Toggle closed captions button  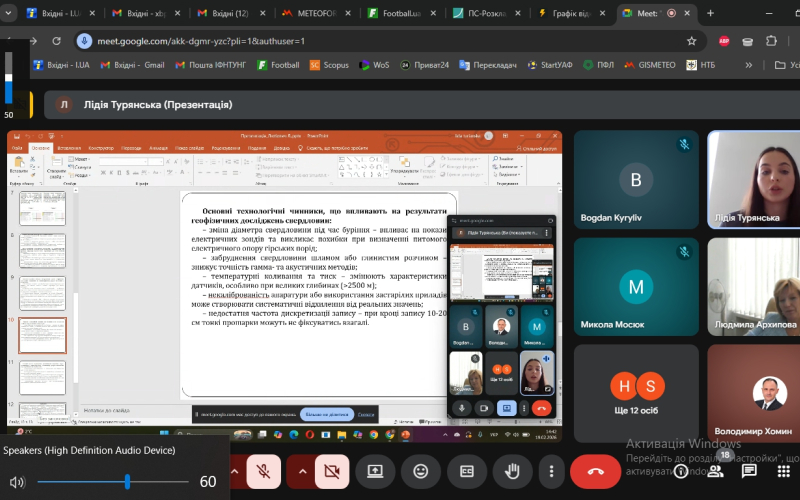(466, 470)
